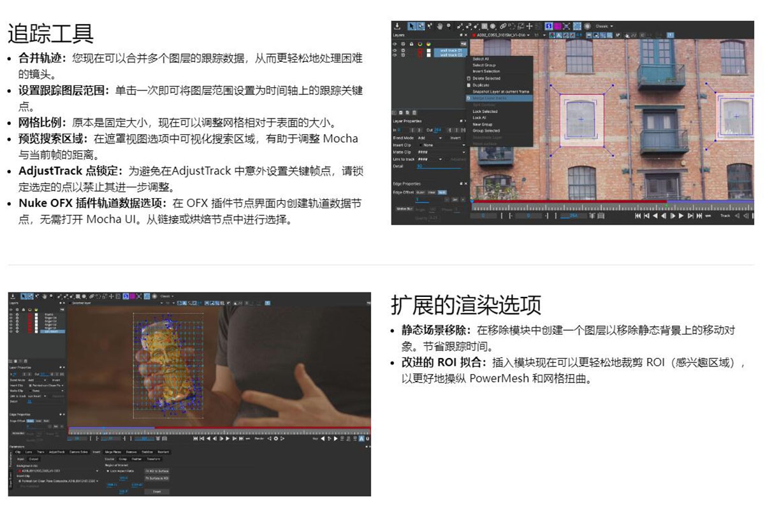765x532 pixels.
Task: Select the arrow pointer tool in the PowerMesh Mocha toolbar
Action: pyautogui.click(x=23, y=296)
